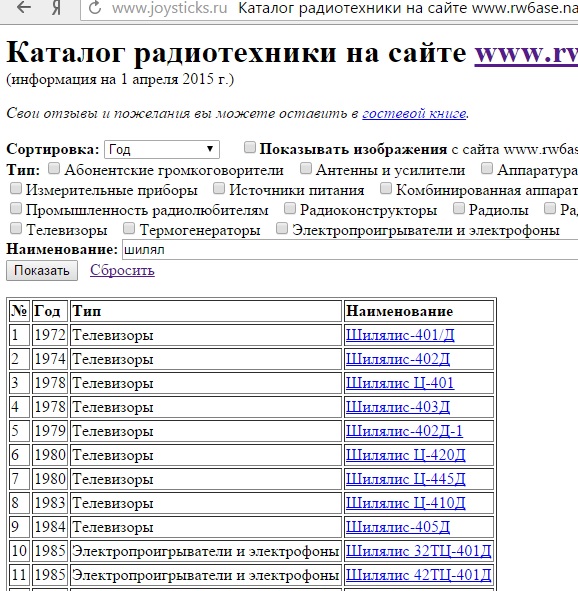Check Источники питания type

click(219, 188)
